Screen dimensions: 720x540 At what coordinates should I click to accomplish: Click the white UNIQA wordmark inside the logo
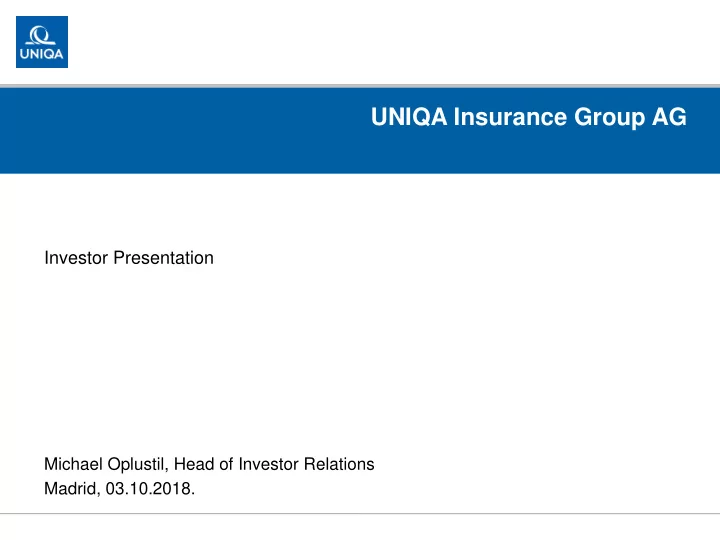(41, 54)
